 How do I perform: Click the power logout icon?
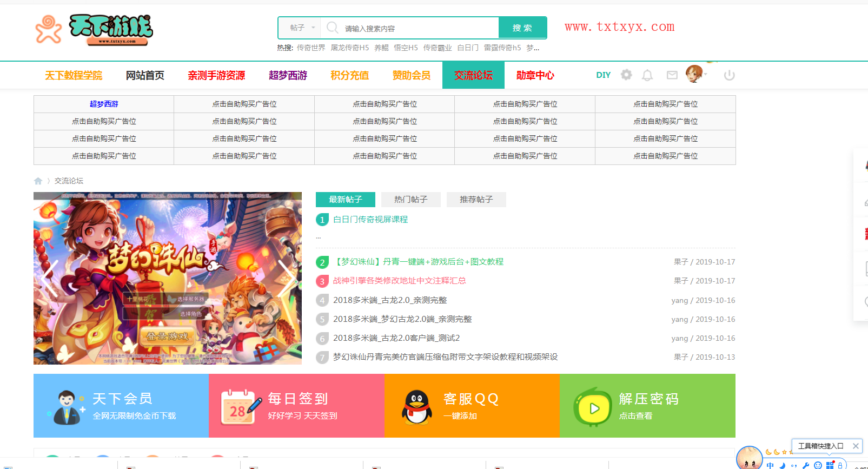click(x=729, y=75)
